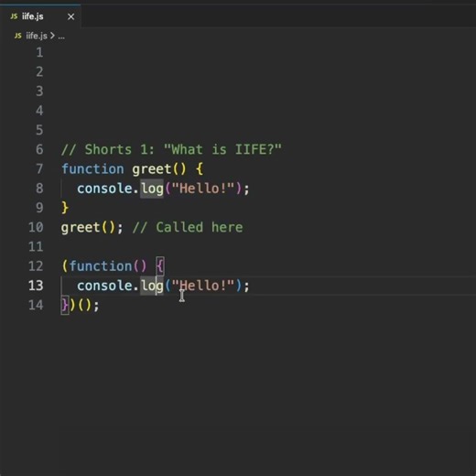This screenshot has width=476, height=476.
Task: Click the 'greet();' call on line 10
Action: (92, 228)
